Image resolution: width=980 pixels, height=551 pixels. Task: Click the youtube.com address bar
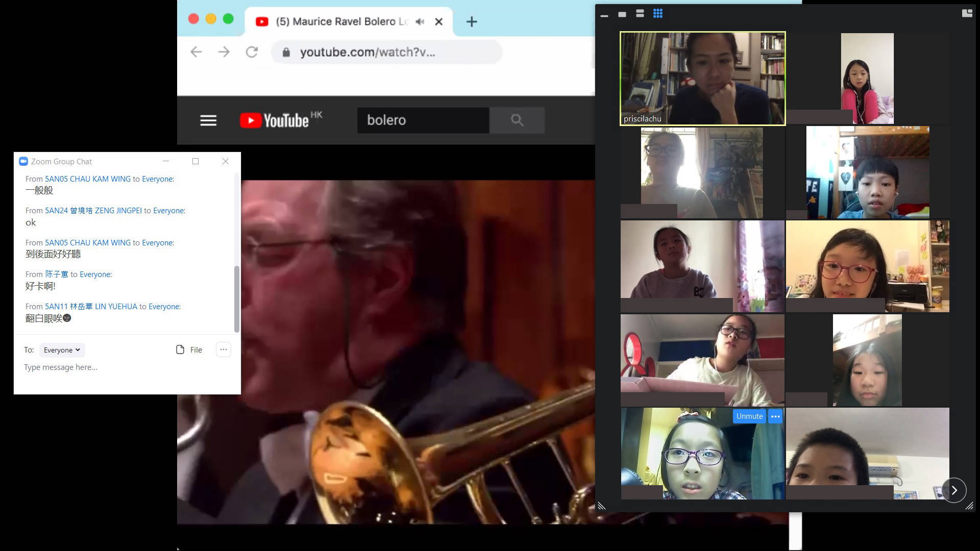(386, 53)
